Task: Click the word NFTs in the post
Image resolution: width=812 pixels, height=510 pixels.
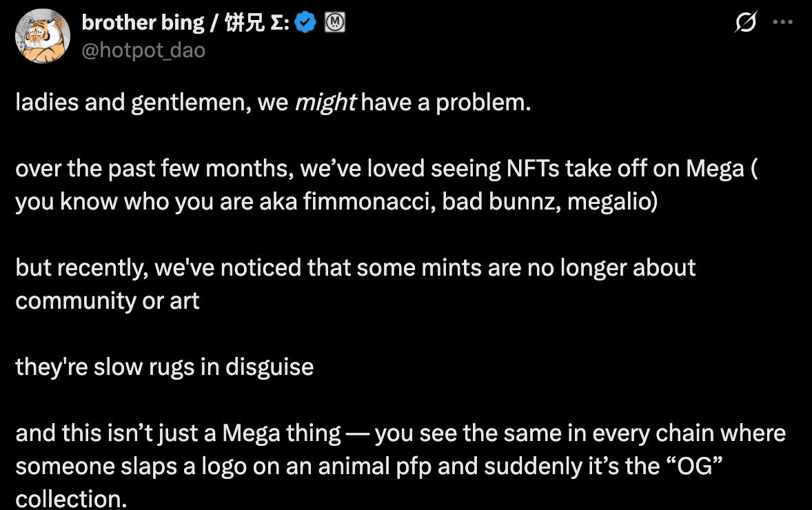Action: point(533,168)
